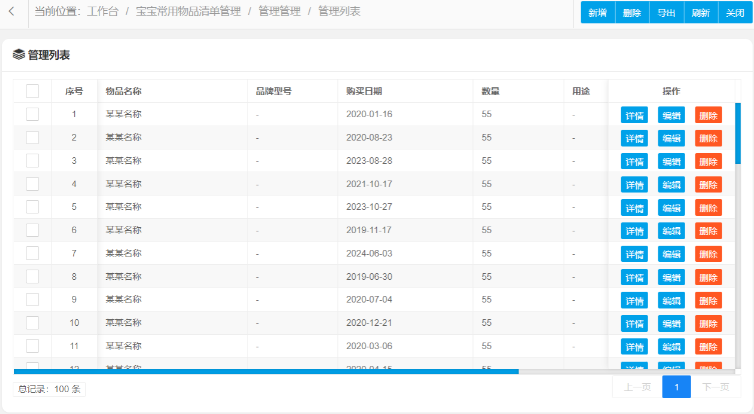The image size is (754, 414).
Task: Click the 序号 column header
Action: (74, 91)
